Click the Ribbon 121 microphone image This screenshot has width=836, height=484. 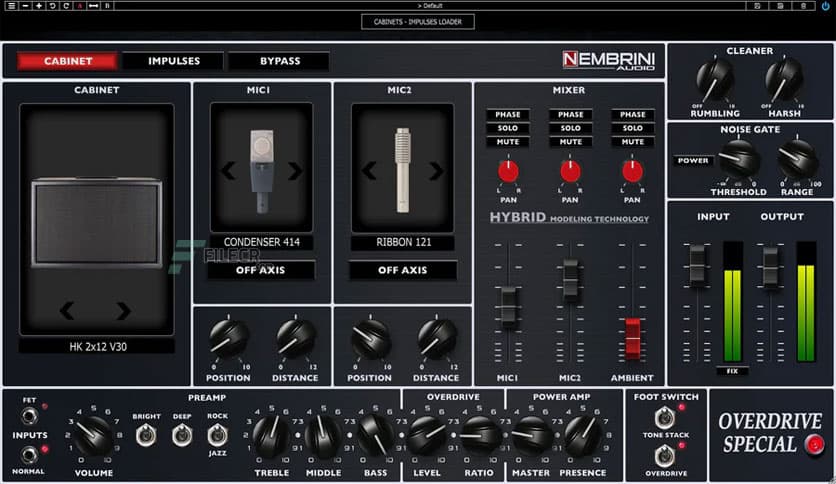click(x=403, y=170)
